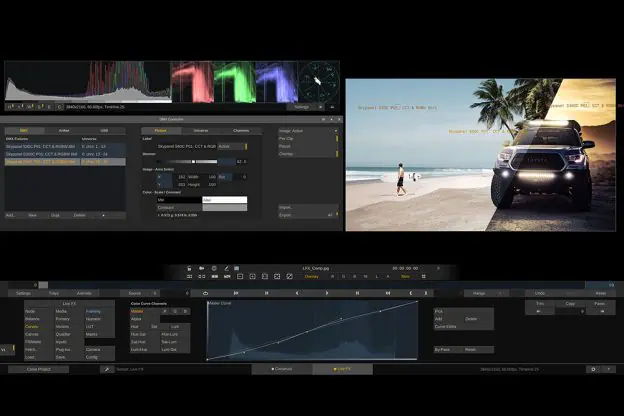Open the Source dropdown in the toolbar
This screenshot has height=416, width=624.
[x=140, y=293]
